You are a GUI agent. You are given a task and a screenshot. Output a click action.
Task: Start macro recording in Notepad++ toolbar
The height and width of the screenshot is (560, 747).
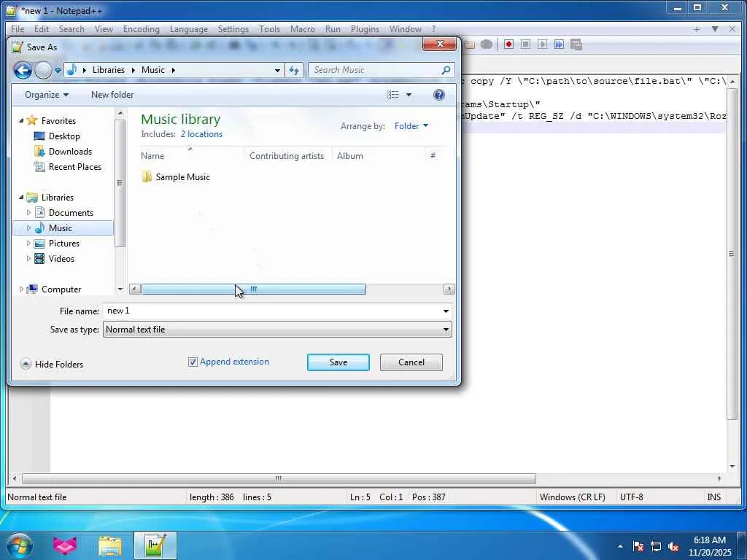pyautogui.click(x=508, y=44)
